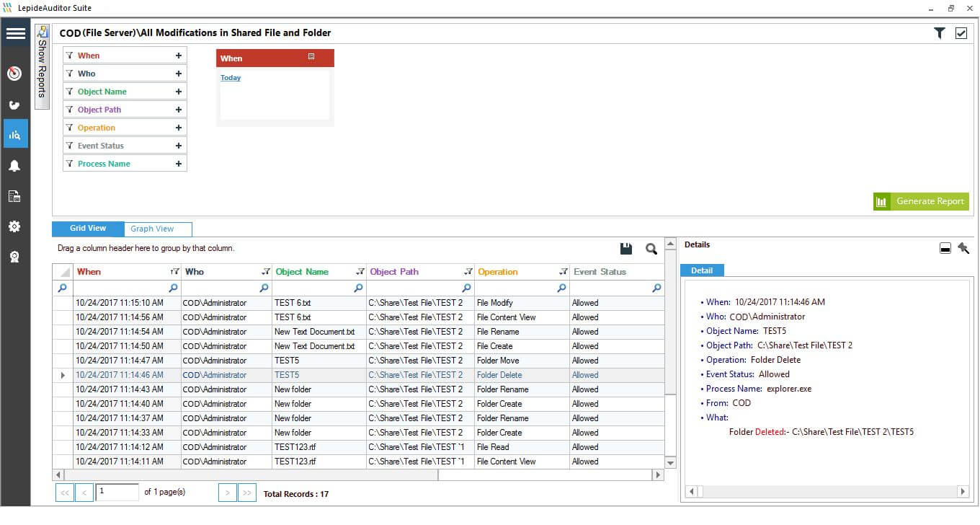Click search icon in Object Name filter row

coord(358,288)
